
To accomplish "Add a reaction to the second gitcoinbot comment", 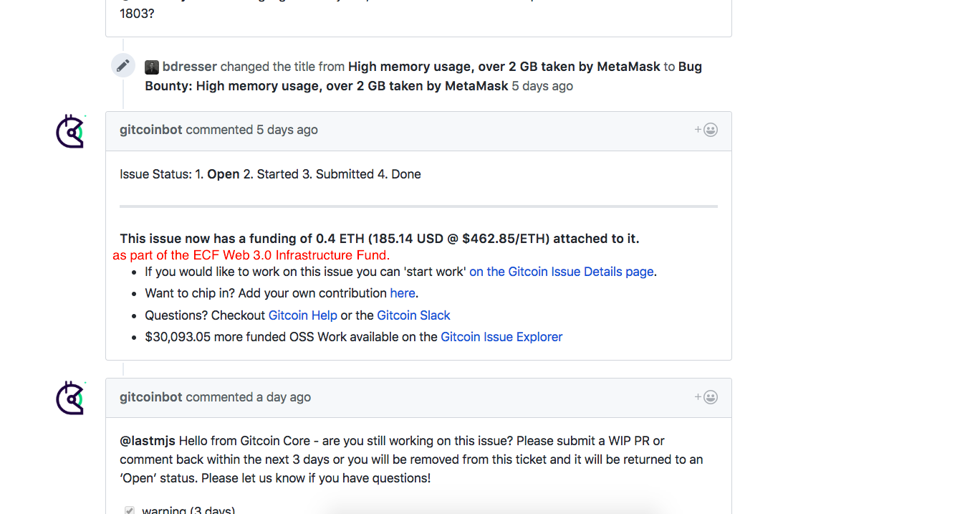I will click(705, 396).
